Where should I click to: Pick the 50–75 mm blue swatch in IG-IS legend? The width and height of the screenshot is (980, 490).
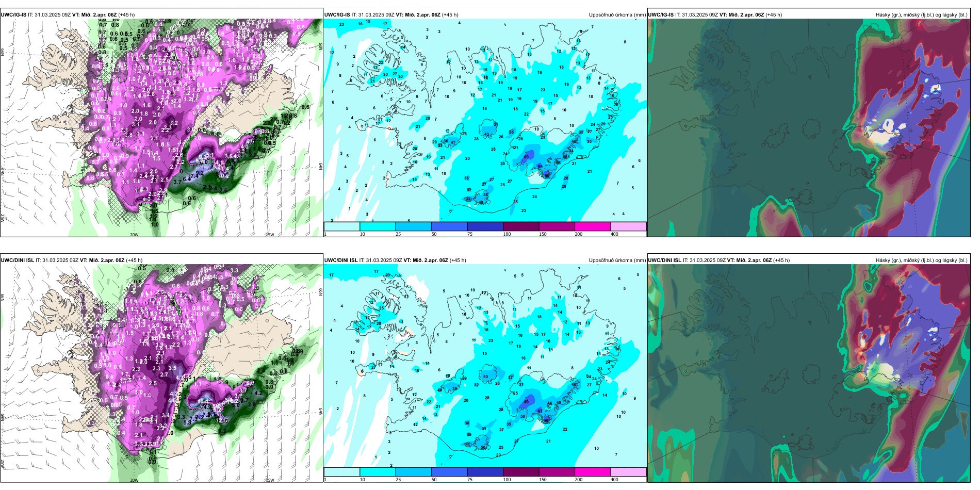coord(449,226)
